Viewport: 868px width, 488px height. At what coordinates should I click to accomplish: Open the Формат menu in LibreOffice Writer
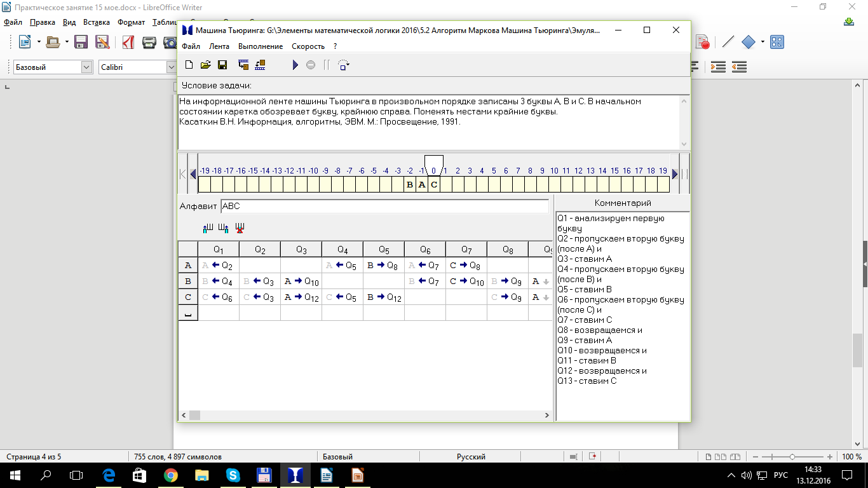click(x=132, y=22)
